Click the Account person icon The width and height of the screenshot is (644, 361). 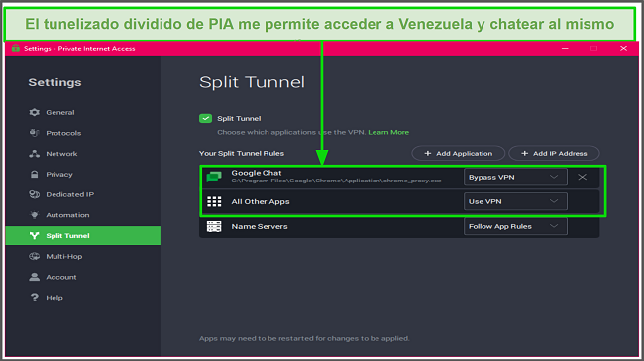tap(34, 277)
